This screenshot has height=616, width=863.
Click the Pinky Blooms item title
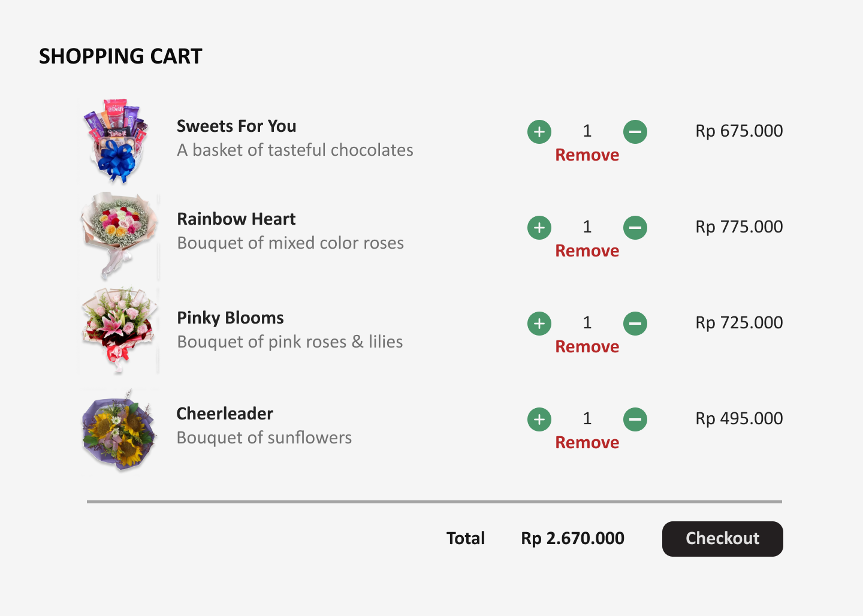click(230, 318)
